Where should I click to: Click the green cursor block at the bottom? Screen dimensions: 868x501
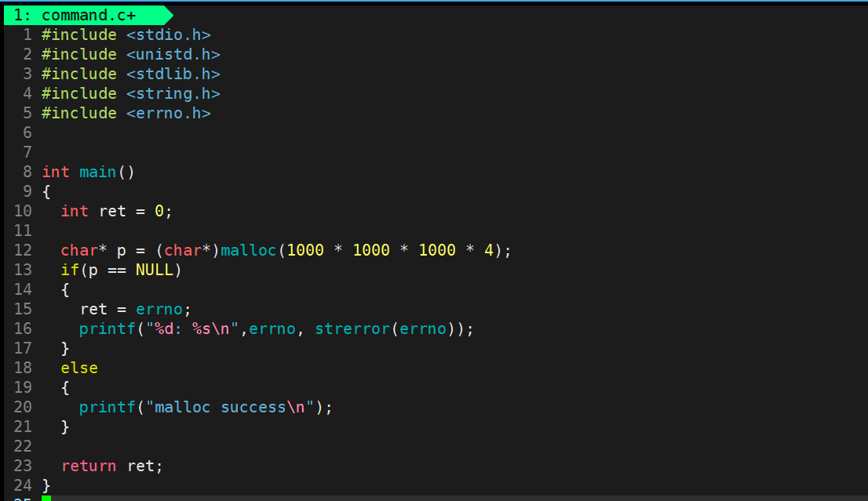click(46, 498)
